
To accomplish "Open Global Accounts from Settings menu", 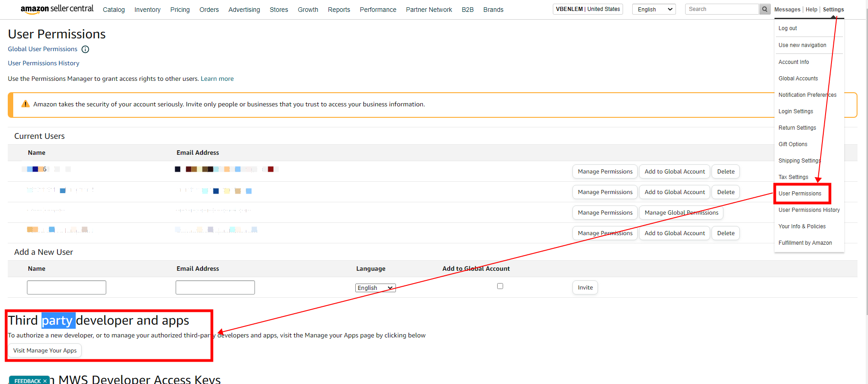I will coord(798,79).
